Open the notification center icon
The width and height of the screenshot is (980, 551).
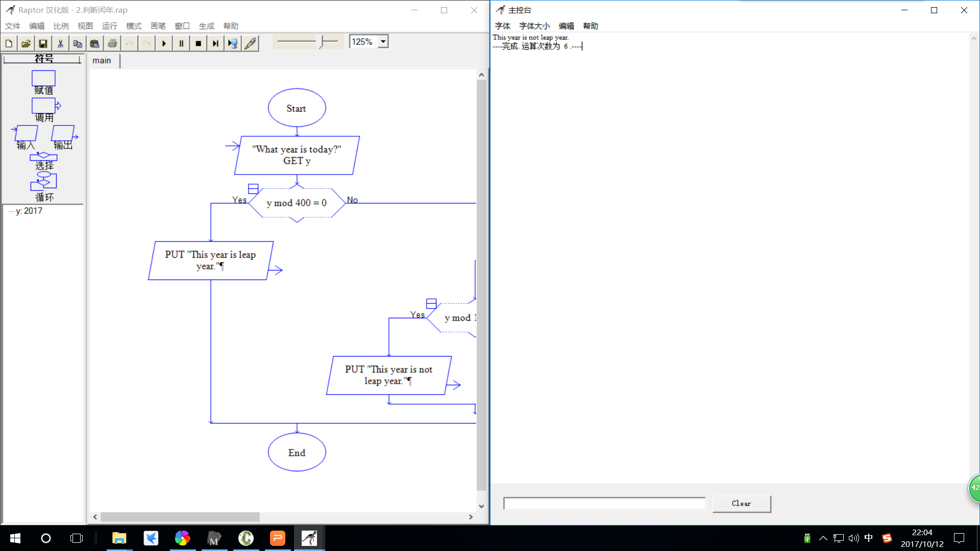pyautogui.click(x=959, y=538)
